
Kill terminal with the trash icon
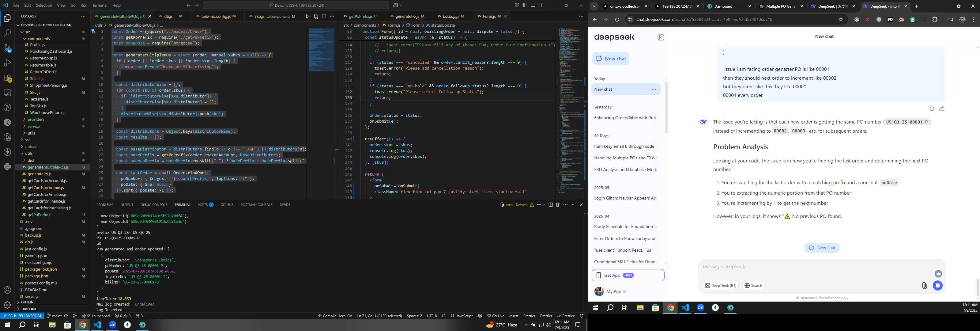point(558,205)
